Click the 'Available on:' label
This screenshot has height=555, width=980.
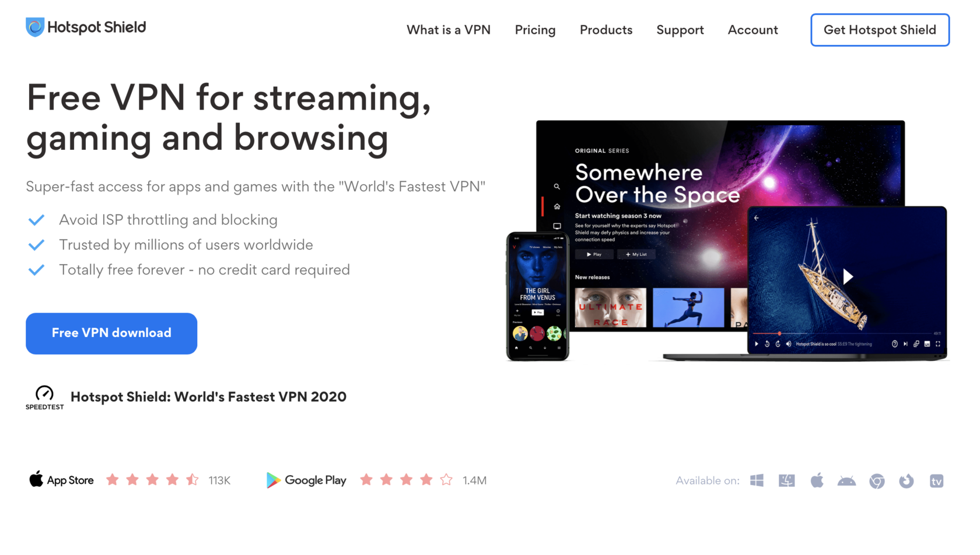pos(708,481)
